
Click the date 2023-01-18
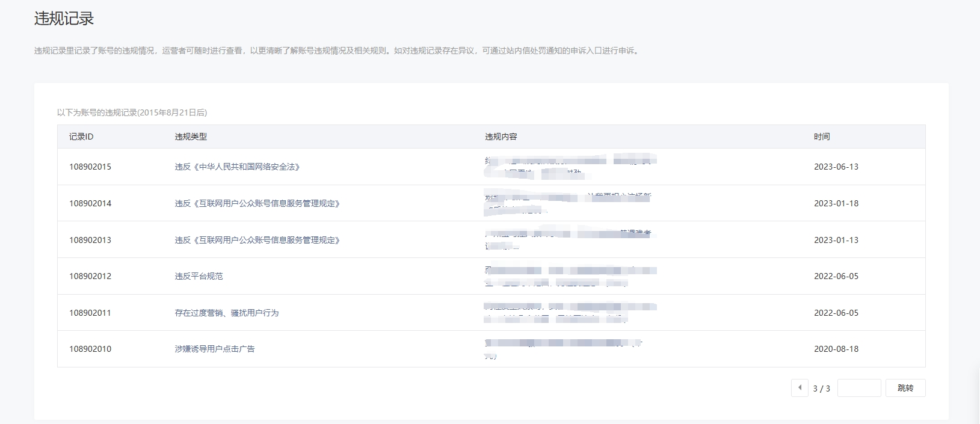(x=836, y=203)
